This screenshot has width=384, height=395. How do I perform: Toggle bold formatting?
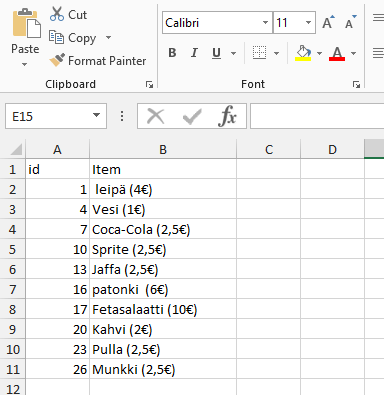tap(172, 53)
